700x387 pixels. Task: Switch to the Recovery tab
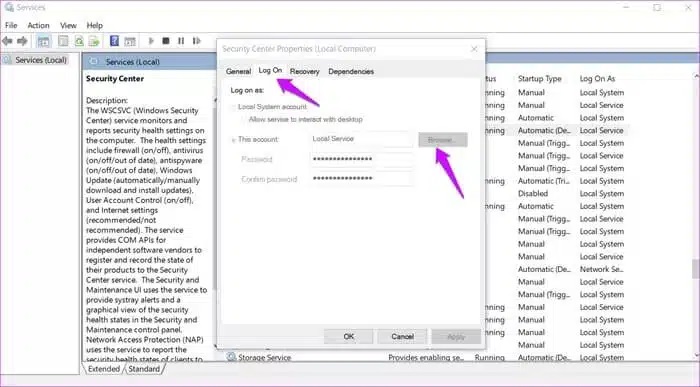coord(304,71)
